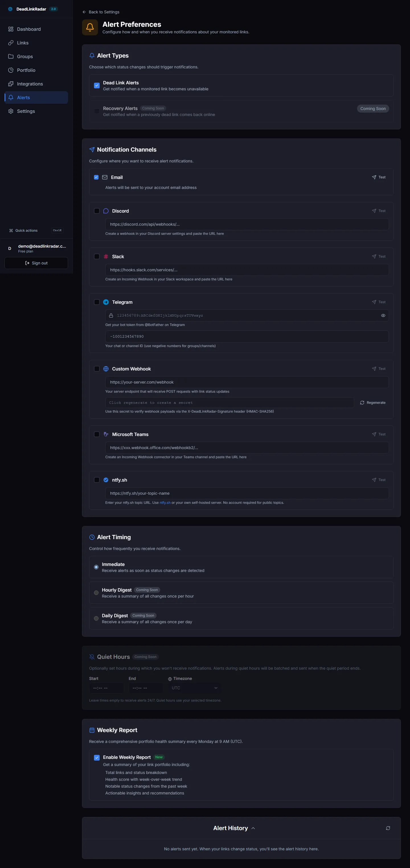The image size is (410, 868).
Task: Click the refresh icon in Alert History
Action: [388, 828]
